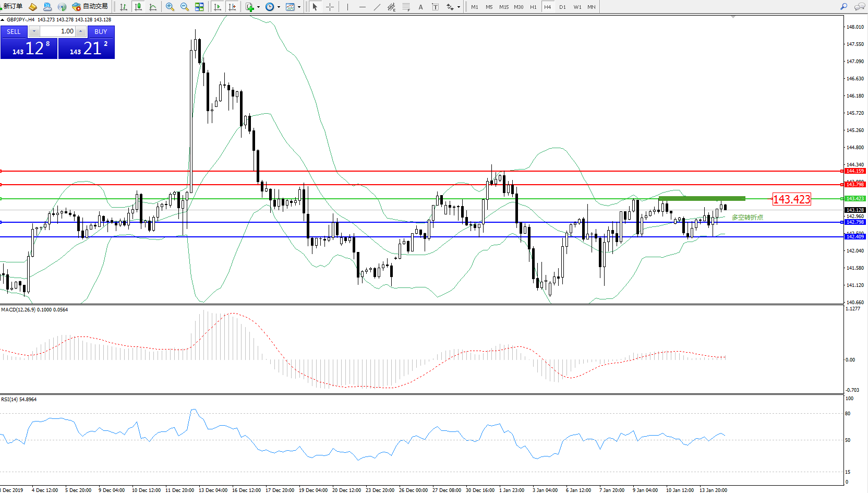Toggle the chart auto scroll button
This screenshot has height=493, width=868.
pyautogui.click(x=218, y=7)
